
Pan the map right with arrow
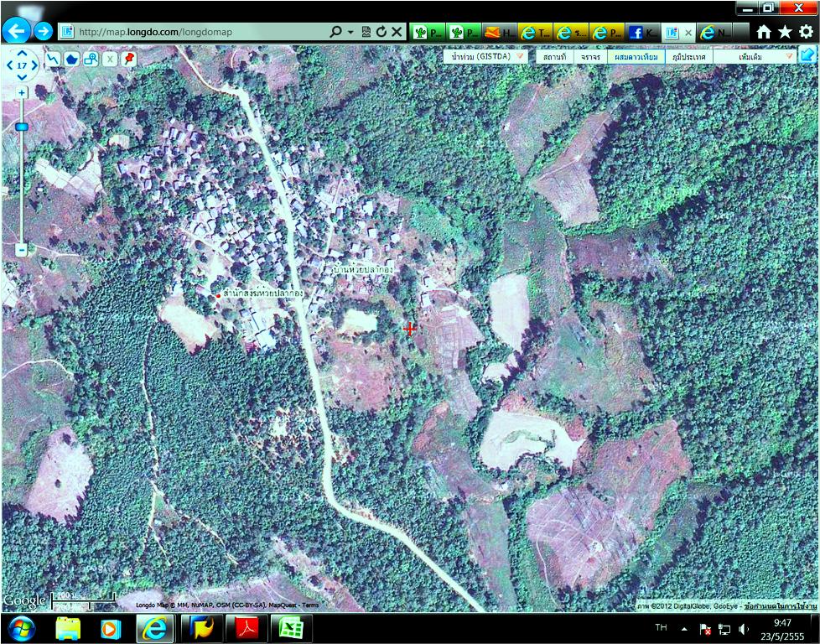pos(34,65)
